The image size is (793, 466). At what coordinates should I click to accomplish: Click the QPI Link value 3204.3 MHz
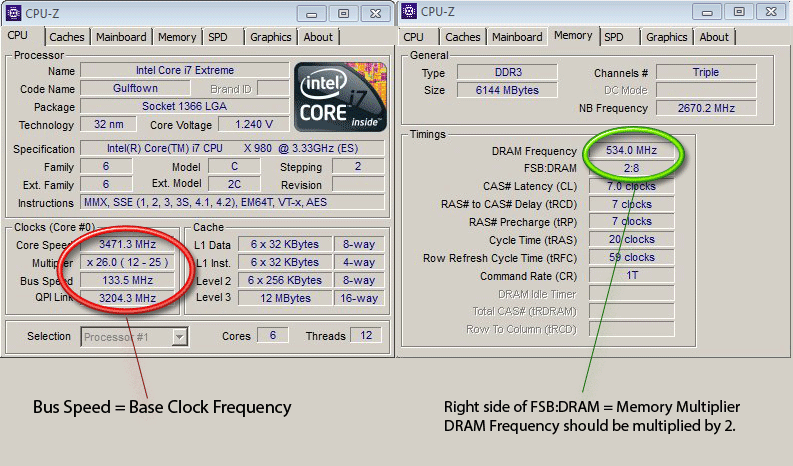click(x=127, y=298)
